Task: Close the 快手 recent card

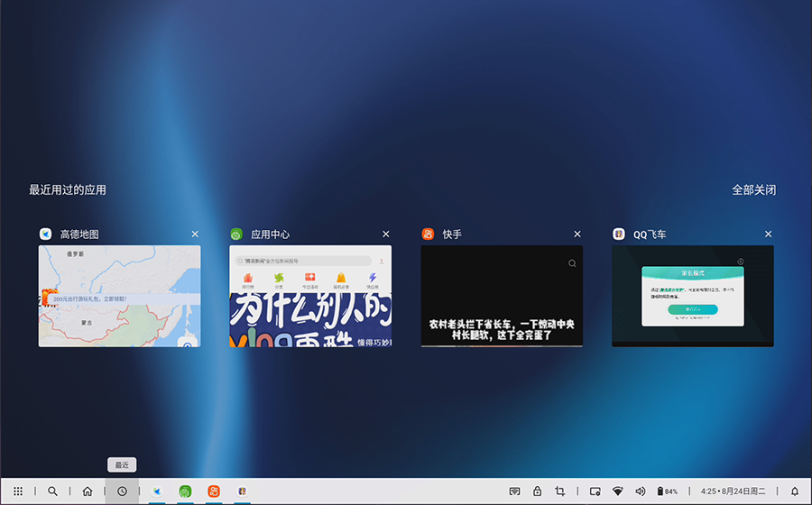Action: (x=577, y=234)
